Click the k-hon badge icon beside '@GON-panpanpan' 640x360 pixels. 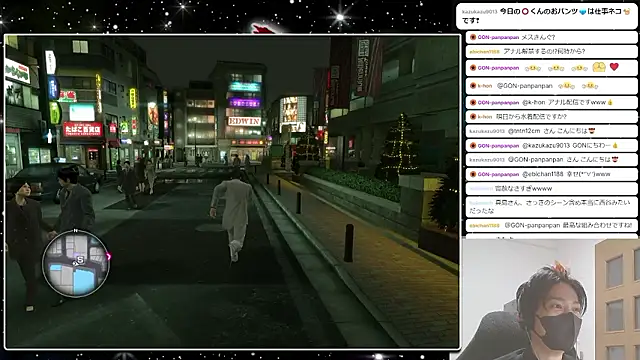(473, 86)
